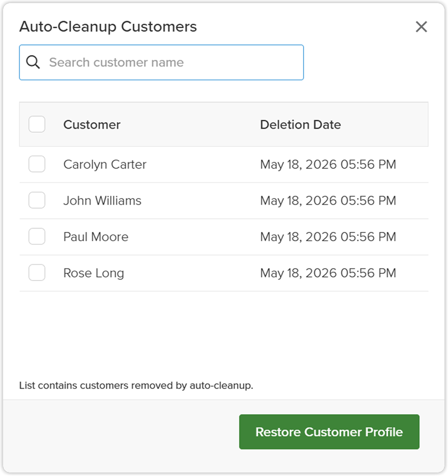This screenshot has width=448, height=476.
Task: Select the Carolyn Carter name
Action: pyautogui.click(x=105, y=165)
